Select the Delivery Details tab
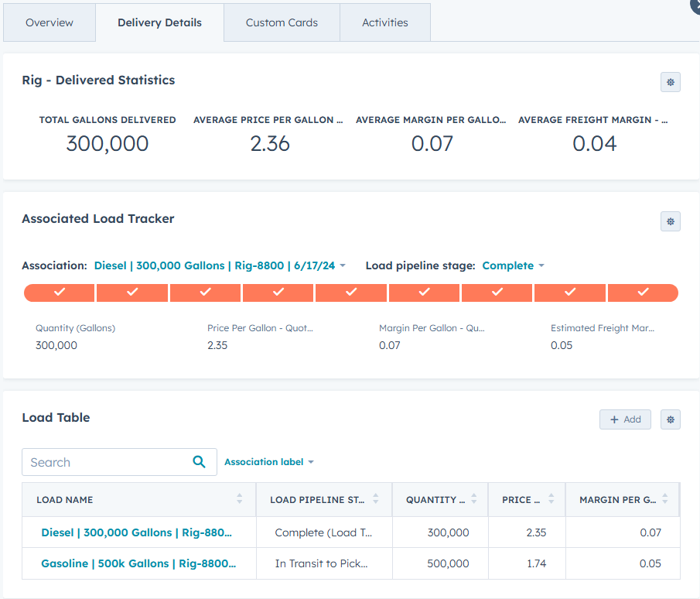 (x=159, y=22)
